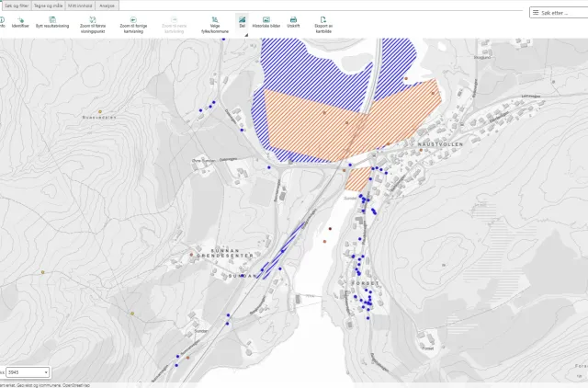Zoom til første visningspunkt
The height and width of the screenshot is (388, 588).
(94, 19)
